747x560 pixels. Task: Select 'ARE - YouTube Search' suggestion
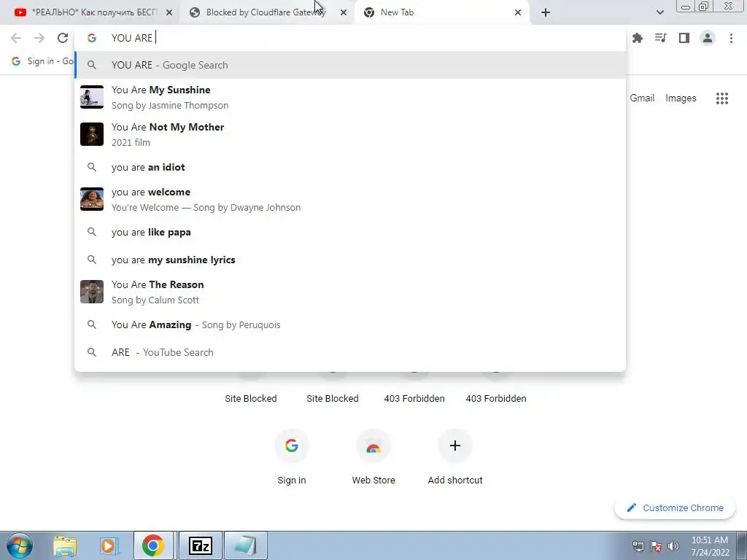[x=350, y=352]
